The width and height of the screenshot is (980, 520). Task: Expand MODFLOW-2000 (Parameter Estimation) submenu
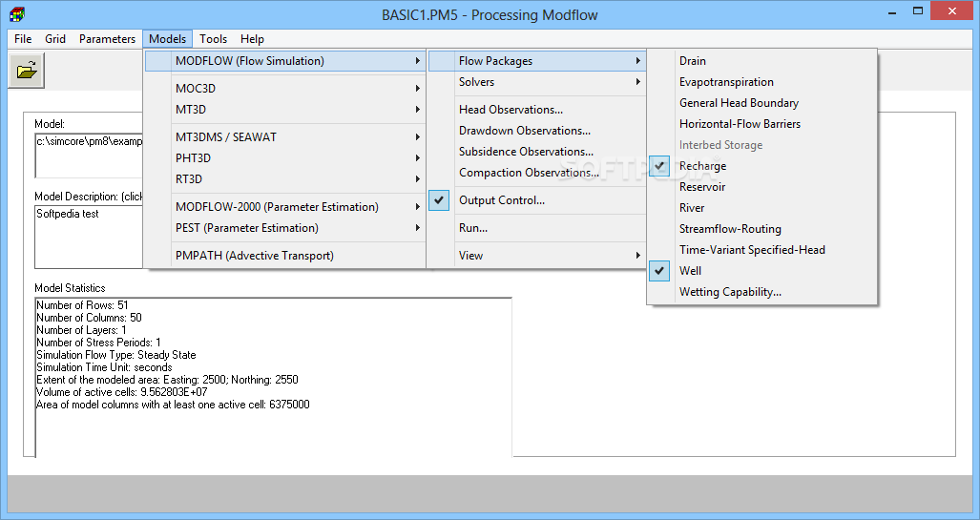[x=285, y=207]
